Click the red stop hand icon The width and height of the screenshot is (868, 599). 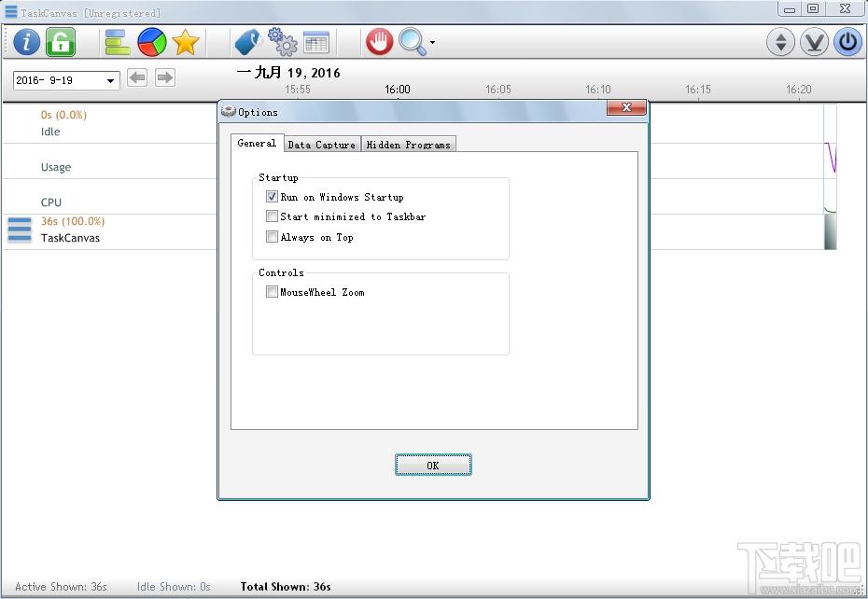(x=379, y=42)
